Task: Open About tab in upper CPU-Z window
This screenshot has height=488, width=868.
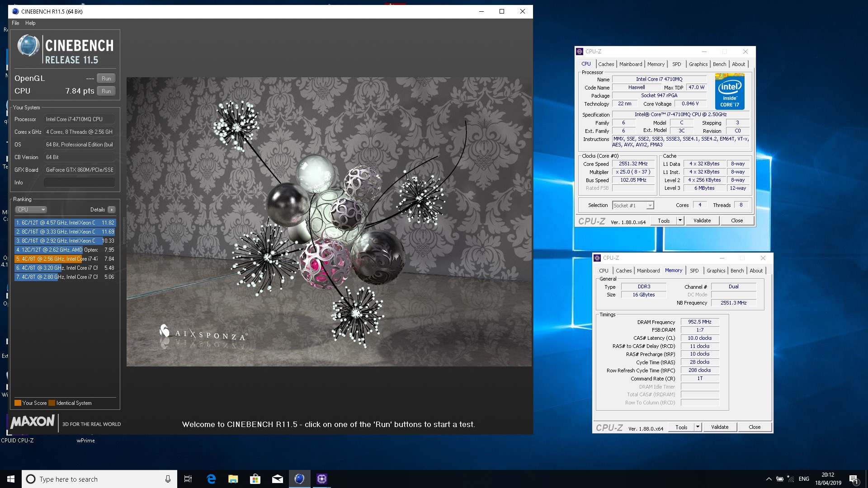Action: 738,64
